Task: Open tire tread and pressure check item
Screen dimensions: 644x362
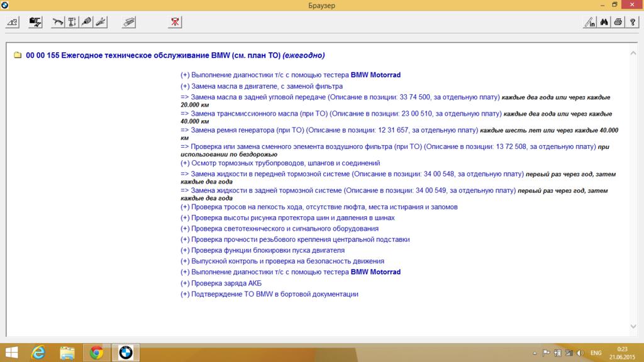Action: click(x=287, y=218)
